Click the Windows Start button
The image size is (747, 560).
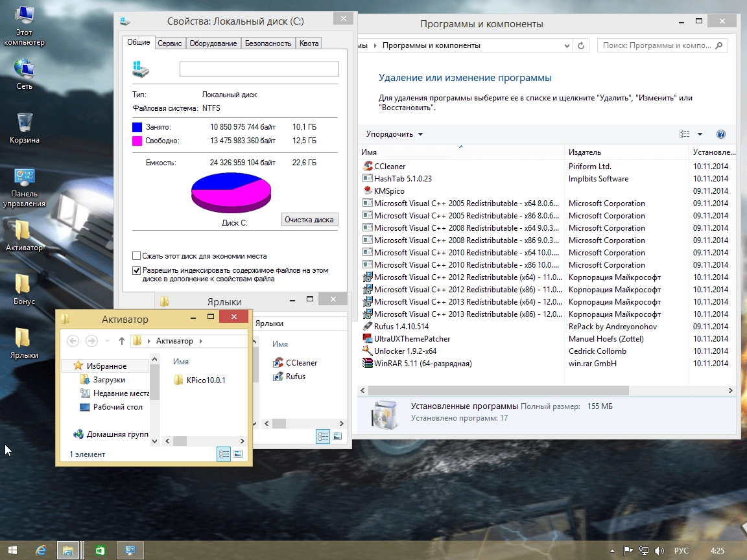[x=12, y=550]
